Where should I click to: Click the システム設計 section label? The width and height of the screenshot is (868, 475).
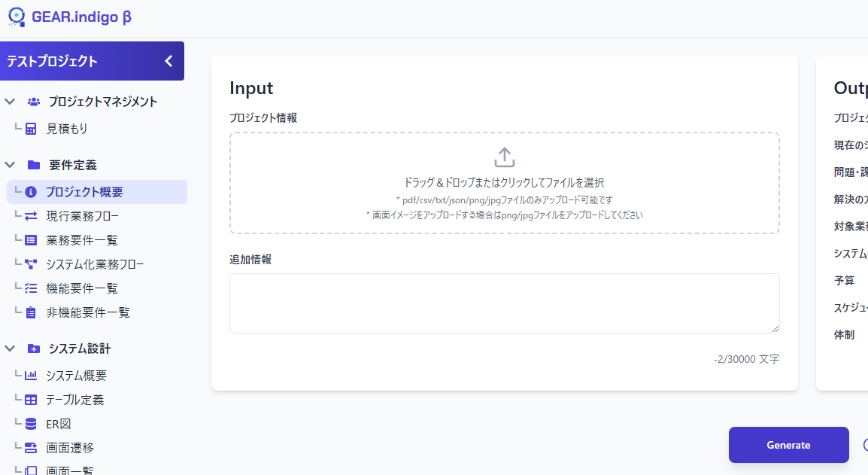pyautogui.click(x=80, y=349)
